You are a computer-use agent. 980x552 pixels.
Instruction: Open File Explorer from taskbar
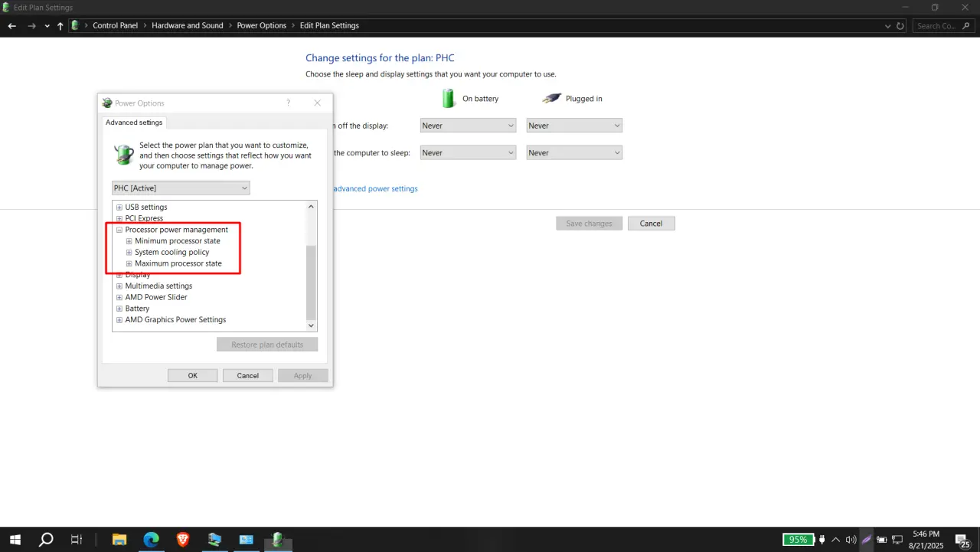click(x=119, y=540)
